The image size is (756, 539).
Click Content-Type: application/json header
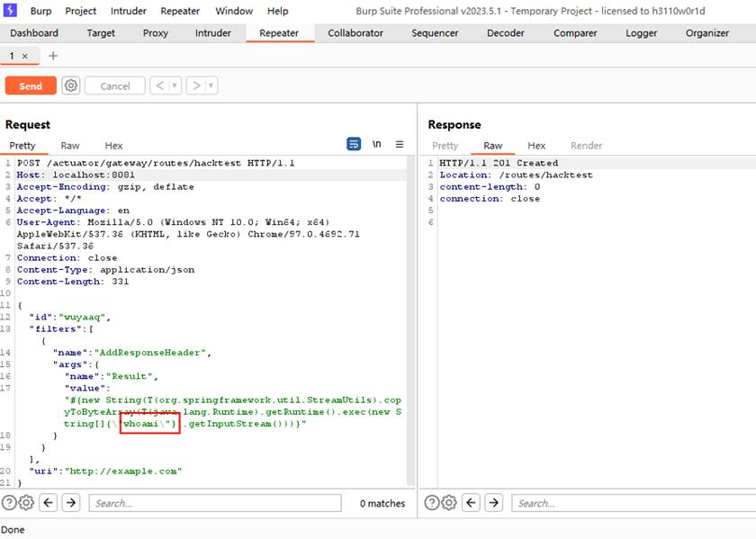pyautogui.click(x=105, y=270)
